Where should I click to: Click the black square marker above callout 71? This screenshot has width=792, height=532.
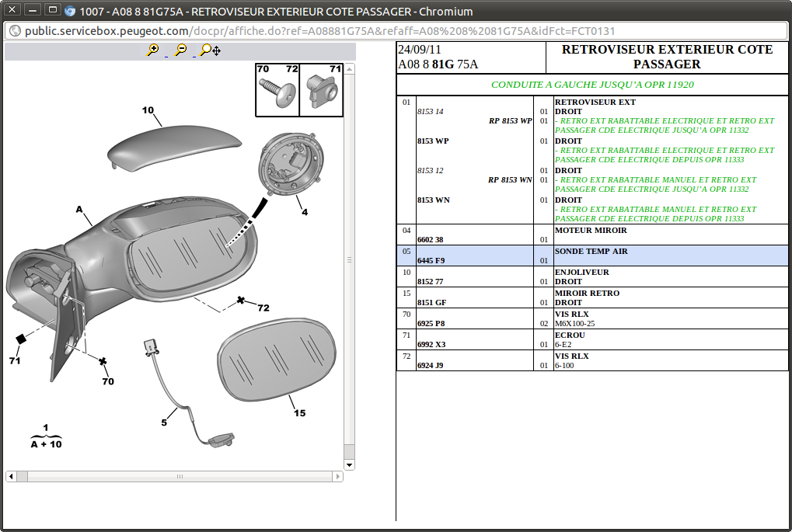[21, 339]
